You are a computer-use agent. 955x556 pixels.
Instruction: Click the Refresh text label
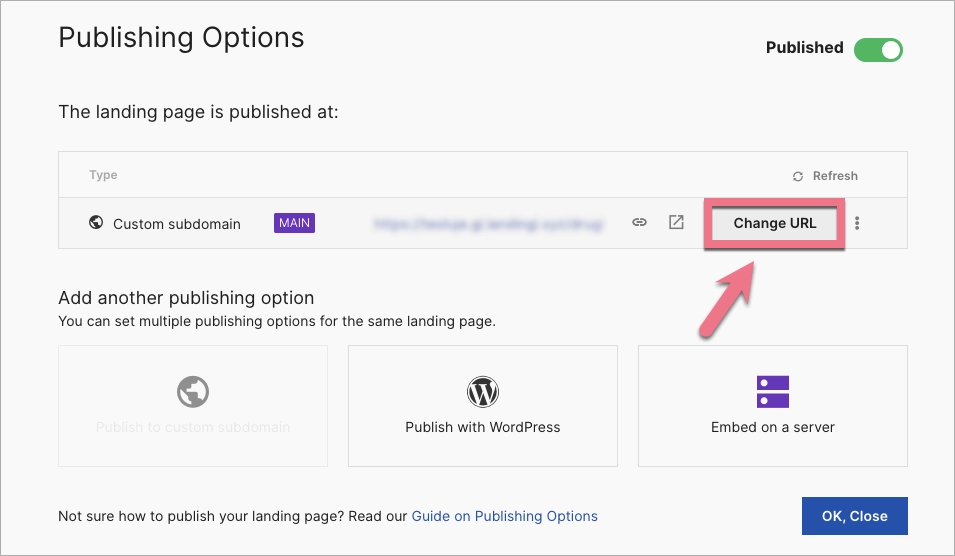pos(835,176)
